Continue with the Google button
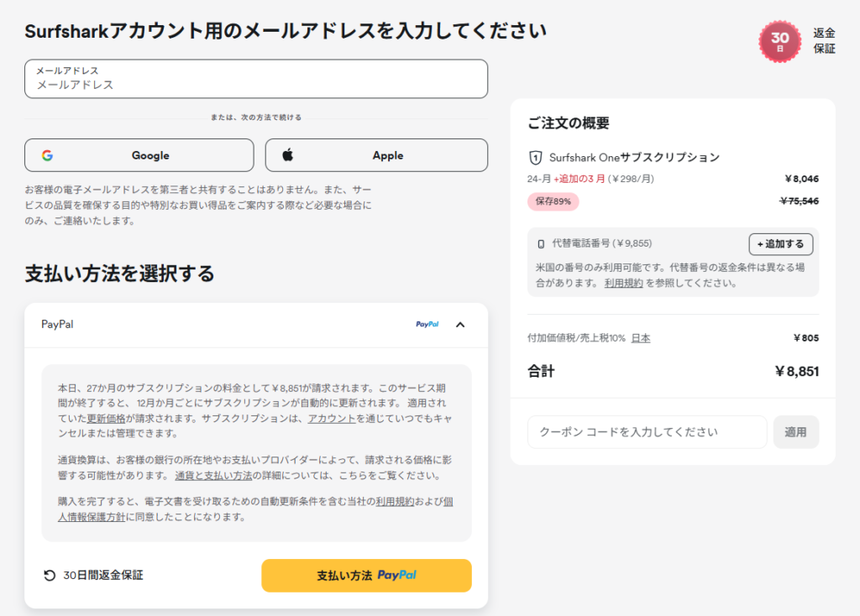Viewport: 860px width, 616px height. click(x=139, y=155)
